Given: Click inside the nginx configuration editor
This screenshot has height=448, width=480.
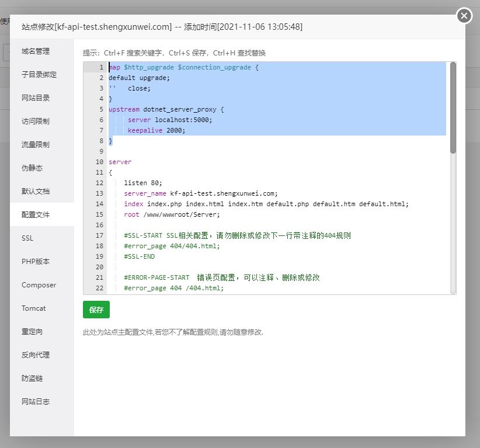Looking at the screenshot, I should tap(263, 175).
